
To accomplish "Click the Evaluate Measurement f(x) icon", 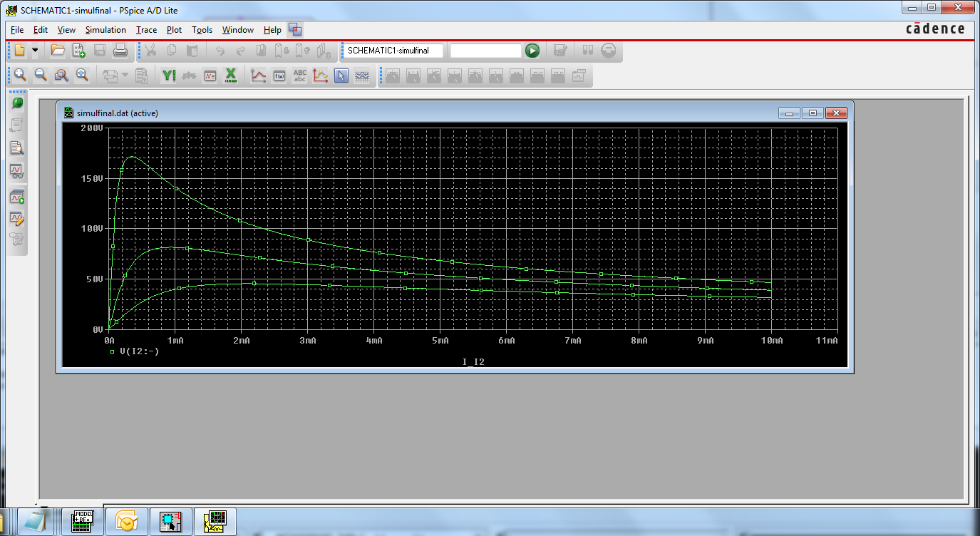I will click(x=279, y=75).
